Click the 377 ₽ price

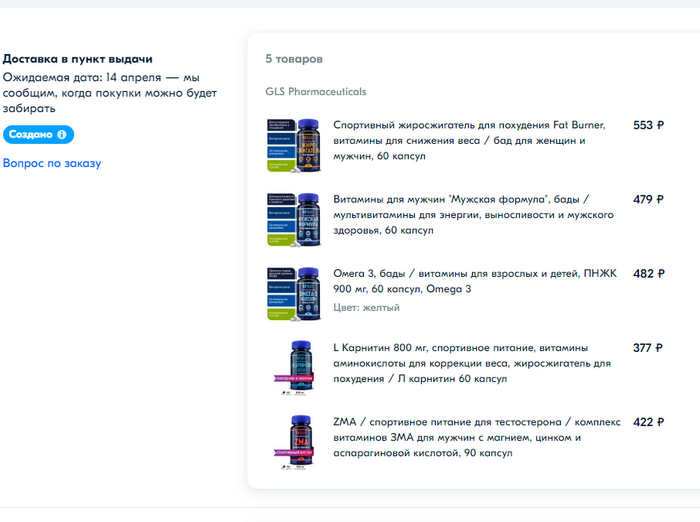(x=647, y=347)
